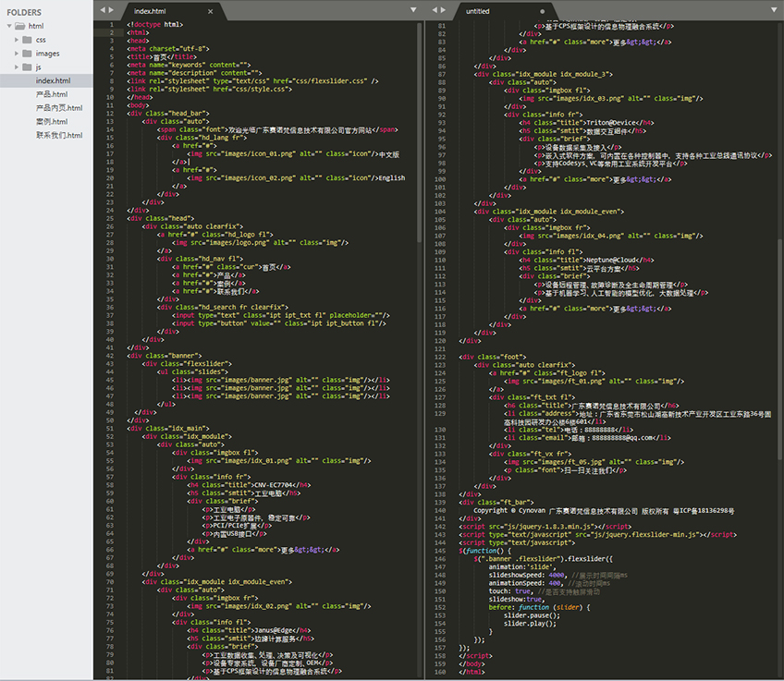This screenshot has width=784, height=681.
Task: Click the js folder icon in sidebar
Action: pyautogui.click(x=27, y=67)
